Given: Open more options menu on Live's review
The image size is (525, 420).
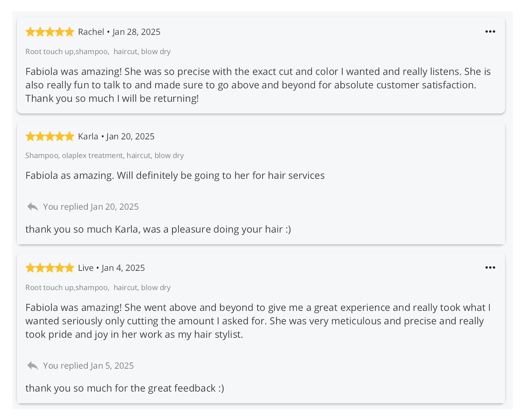Looking at the screenshot, I should (x=490, y=267).
